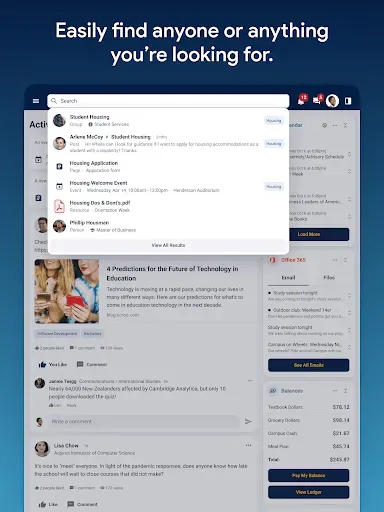Click the Housing tag on Housing Welcome Event
The image size is (384, 512).
click(274, 187)
